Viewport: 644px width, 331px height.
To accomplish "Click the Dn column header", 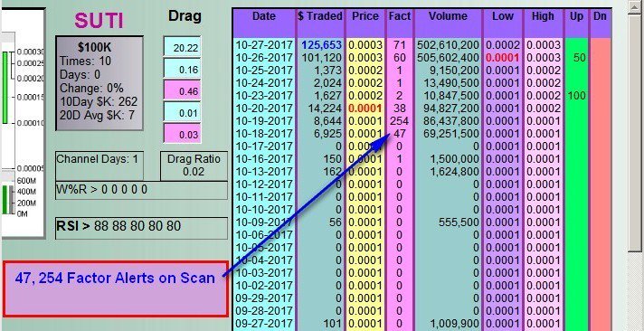I will tap(600, 24).
